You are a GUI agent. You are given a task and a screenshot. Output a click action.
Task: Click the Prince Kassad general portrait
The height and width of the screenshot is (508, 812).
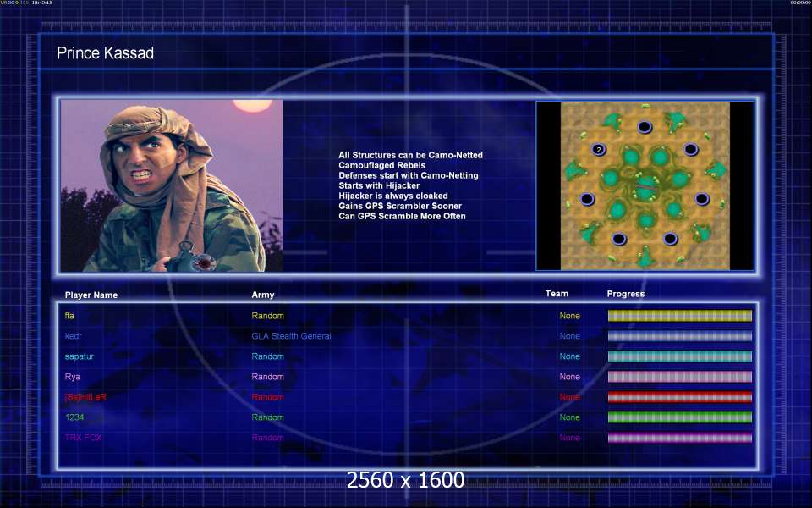172,185
